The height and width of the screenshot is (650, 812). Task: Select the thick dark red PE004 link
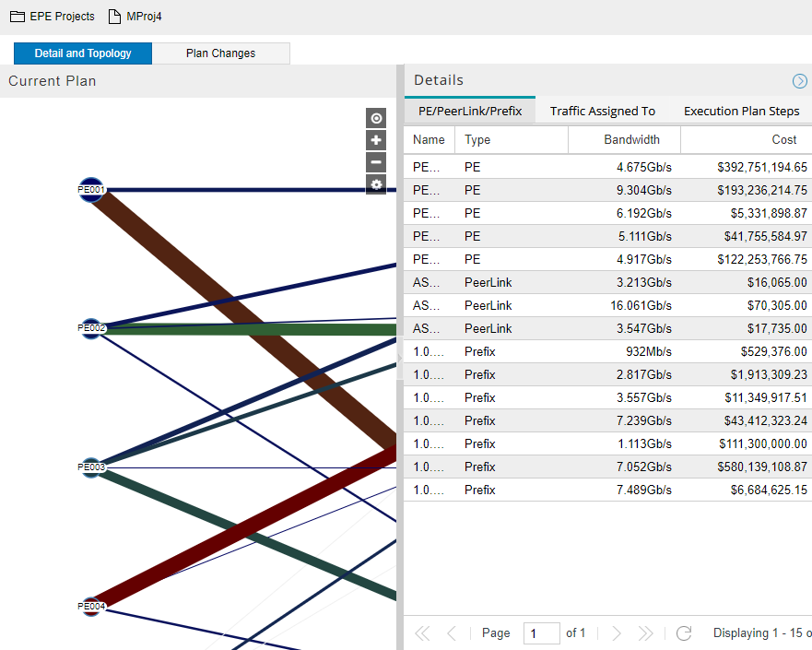pyautogui.click(x=243, y=528)
